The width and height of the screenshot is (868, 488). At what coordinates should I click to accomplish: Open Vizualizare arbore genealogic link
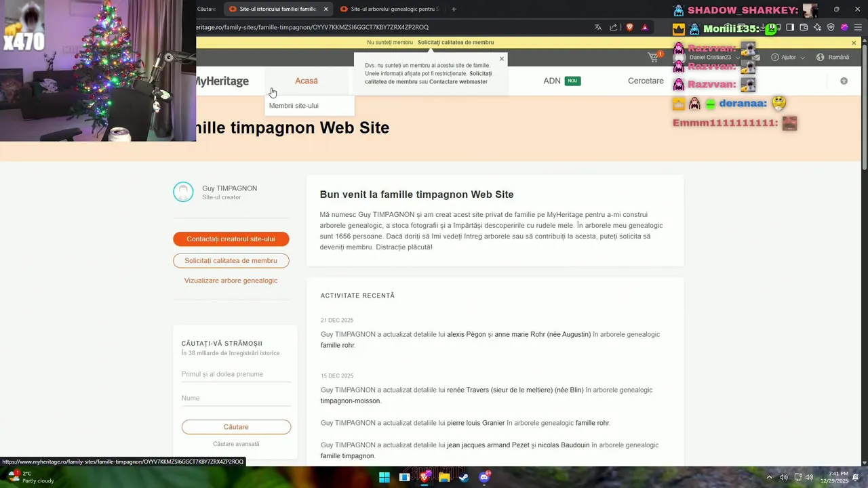click(x=231, y=281)
